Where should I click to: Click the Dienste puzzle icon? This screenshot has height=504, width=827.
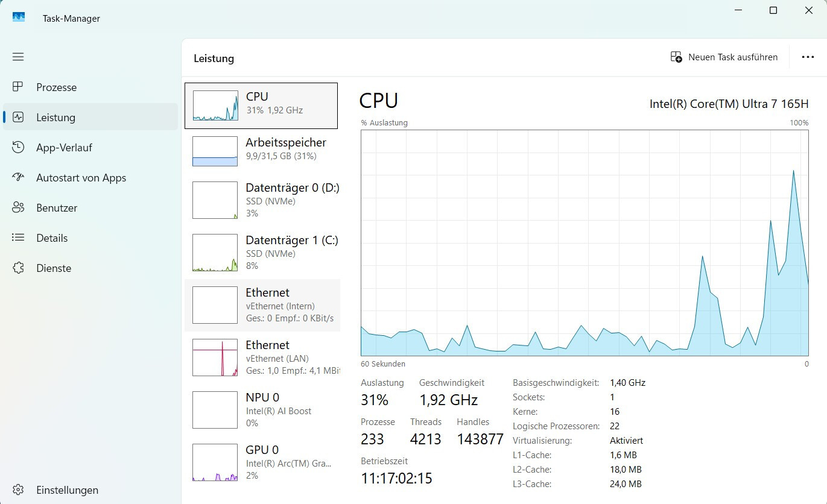18,268
